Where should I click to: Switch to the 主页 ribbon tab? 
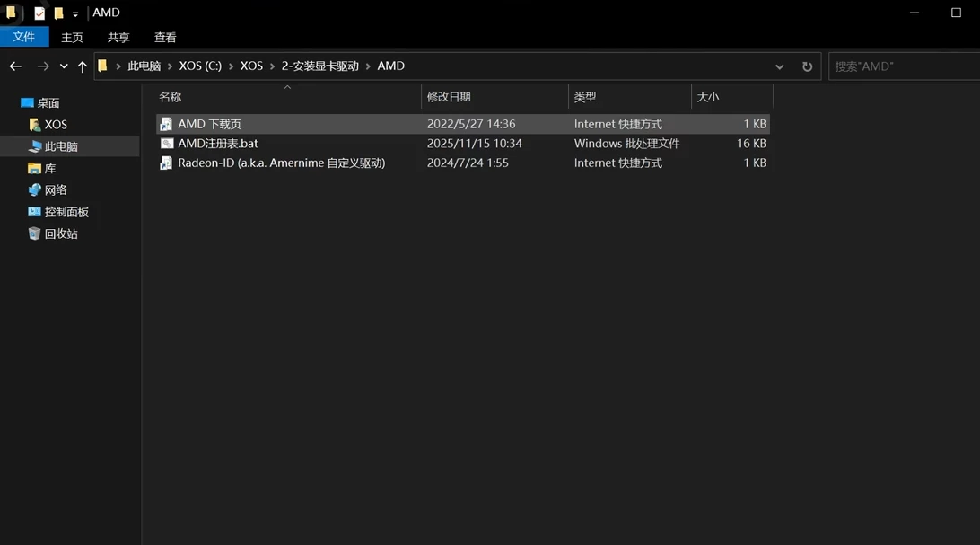(x=72, y=37)
